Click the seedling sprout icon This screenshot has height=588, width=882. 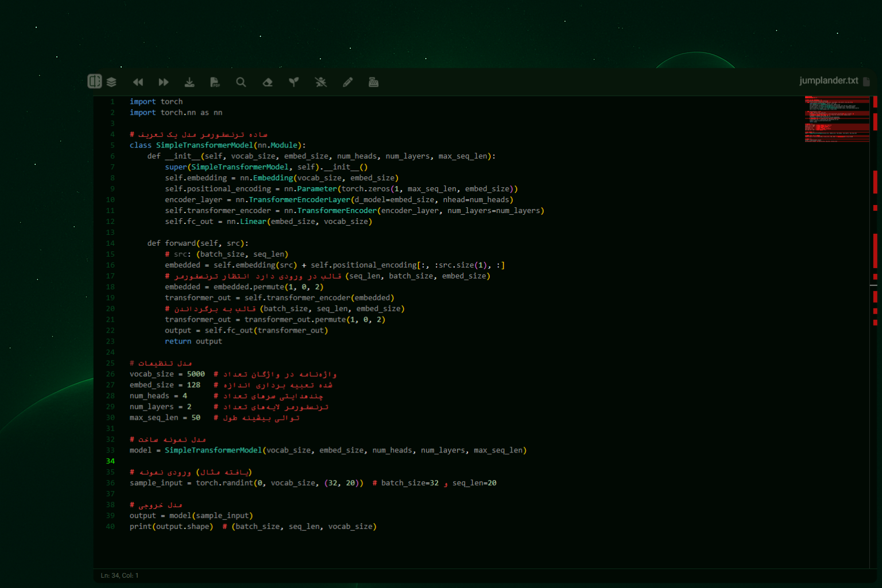point(294,82)
